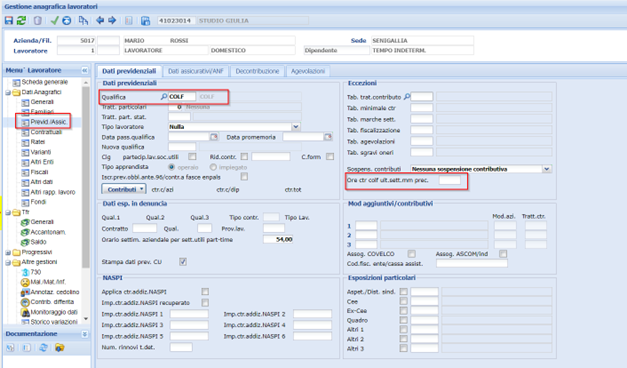Click first icon in Documentazione toolbar
The width and height of the screenshot is (627, 368).
point(10,348)
